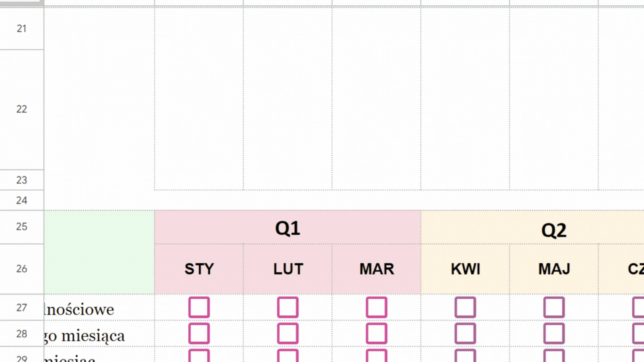Check the MAR checkbox in row 27
This screenshot has width=644, height=362.
pos(377,307)
